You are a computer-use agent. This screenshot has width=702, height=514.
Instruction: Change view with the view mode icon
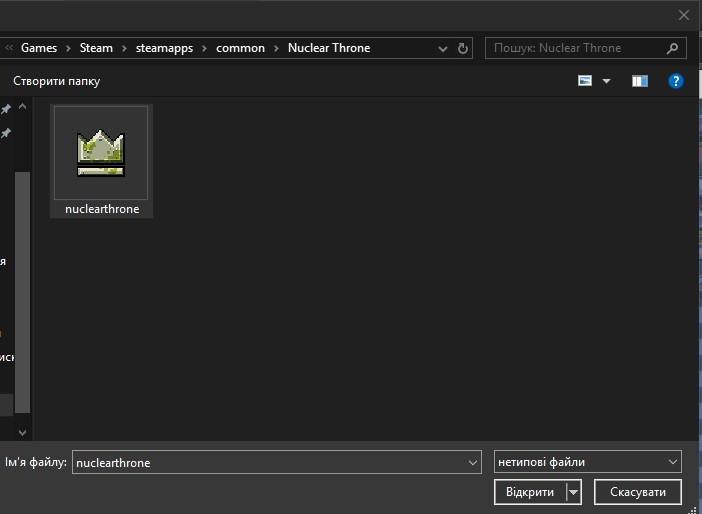pyautogui.click(x=585, y=81)
